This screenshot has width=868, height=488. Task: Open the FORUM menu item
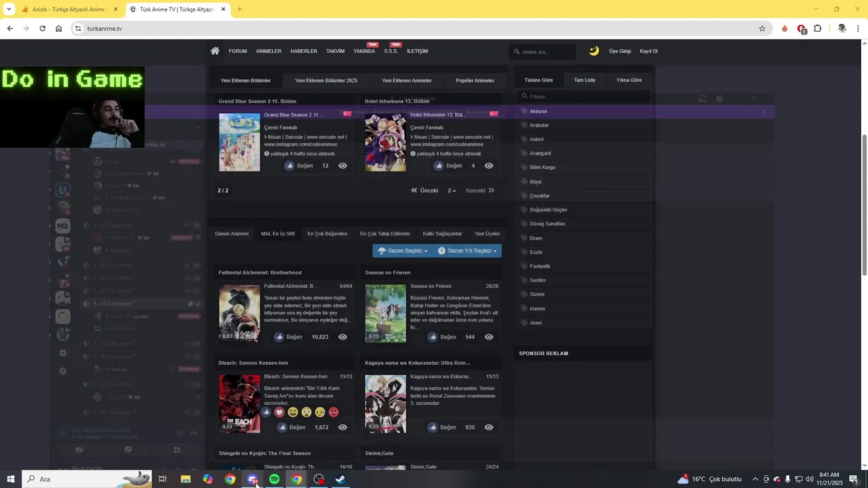click(x=237, y=52)
